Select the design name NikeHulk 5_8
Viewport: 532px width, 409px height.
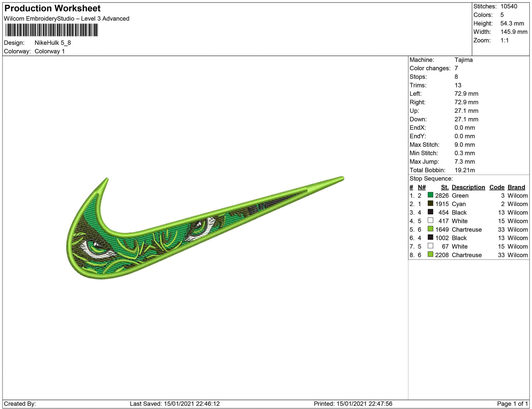[x=53, y=43]
